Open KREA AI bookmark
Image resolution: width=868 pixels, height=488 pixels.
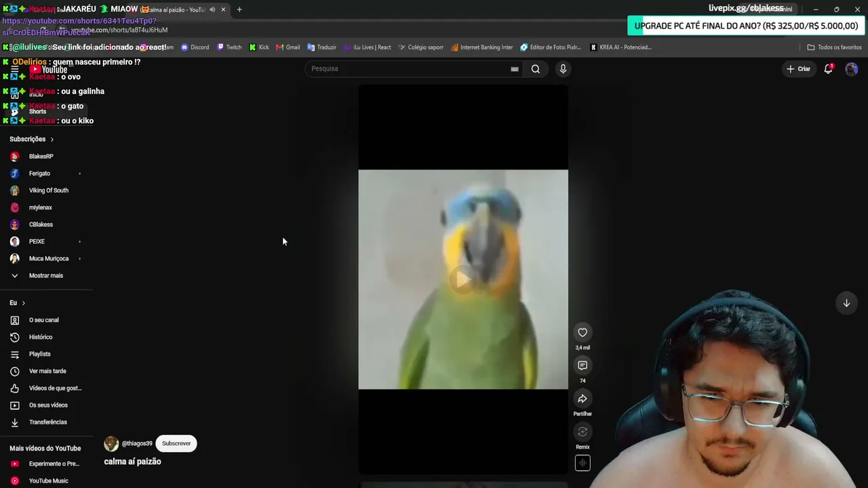point(621,47)
